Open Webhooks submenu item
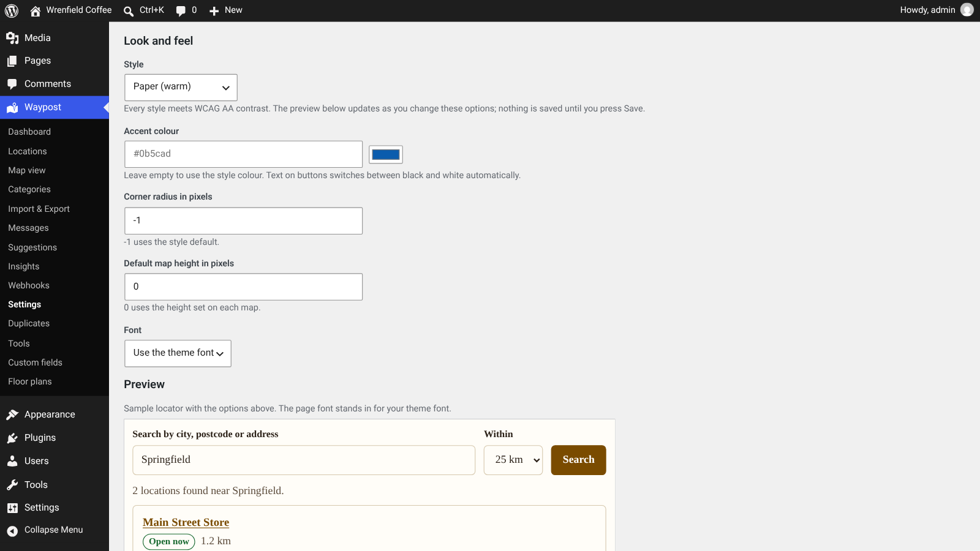980x551 pixels. 29,285
